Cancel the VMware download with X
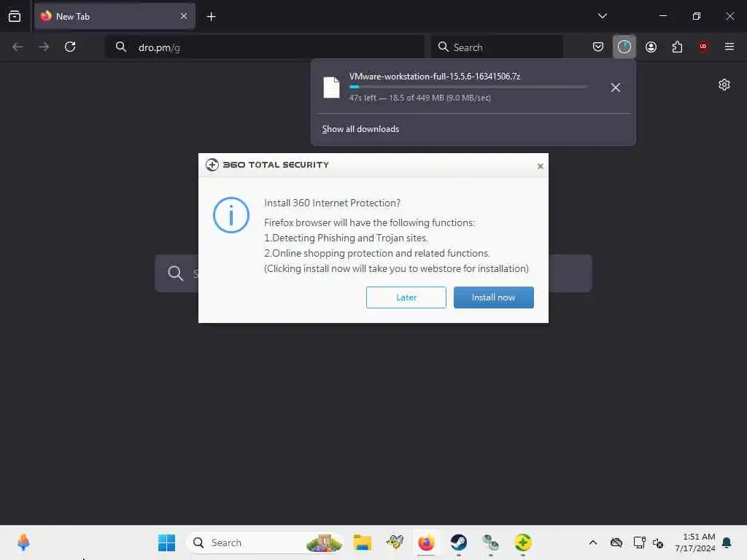 point(616,87)
